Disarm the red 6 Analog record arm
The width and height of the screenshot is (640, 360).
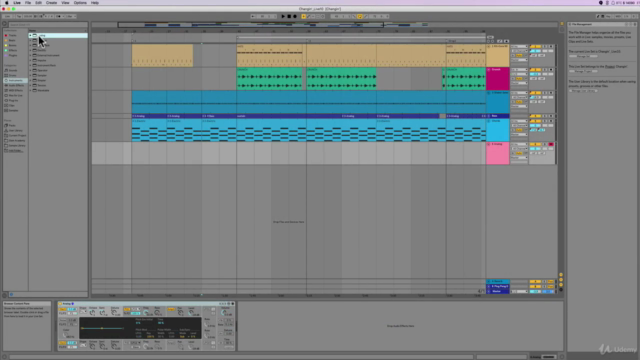point(551,144)
